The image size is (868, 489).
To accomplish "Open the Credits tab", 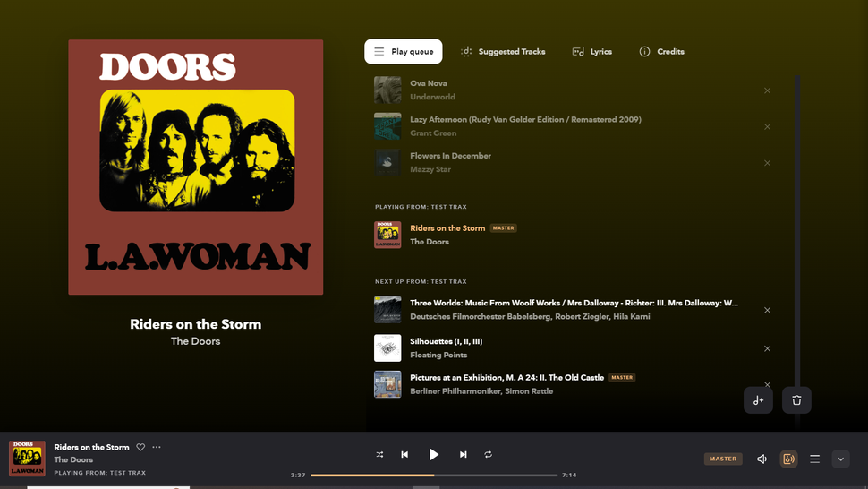I will coord(662,52).
